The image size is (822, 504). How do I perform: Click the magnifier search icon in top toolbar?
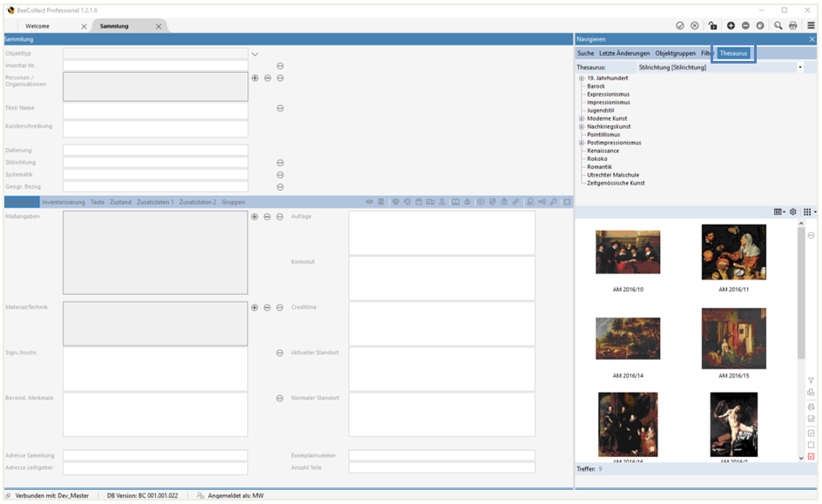[x=778, y=26]
